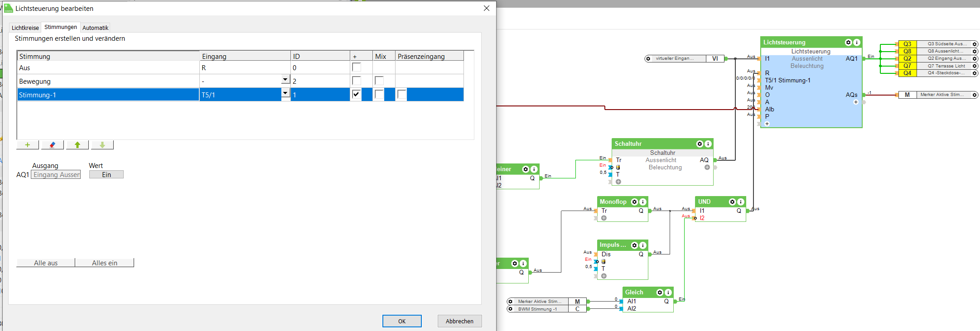
Task: Open the Eingang dropdown for Bewegung
Action: 285,80
